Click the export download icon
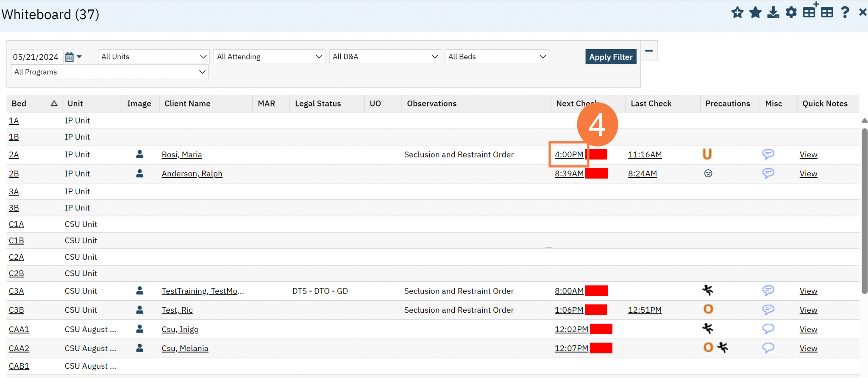 coord(773,13)
